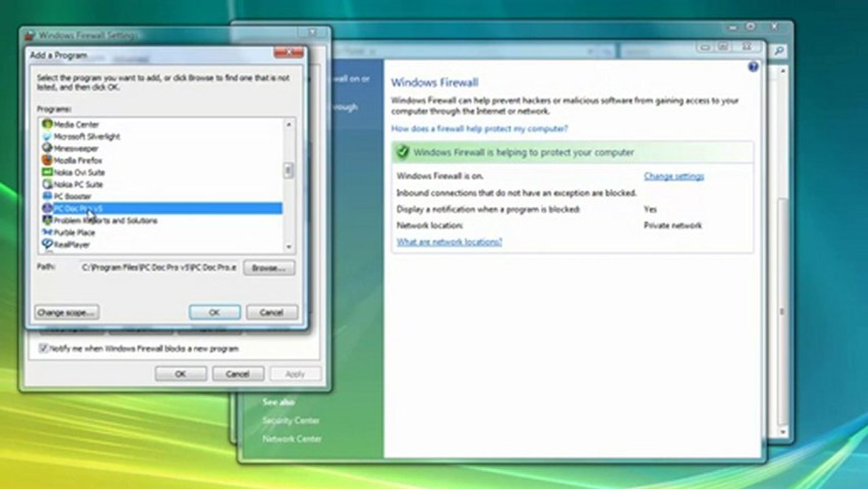Screen dimensions: 868x489
Task: Select Media Center icon in Programs list
Action: point(47,124)
